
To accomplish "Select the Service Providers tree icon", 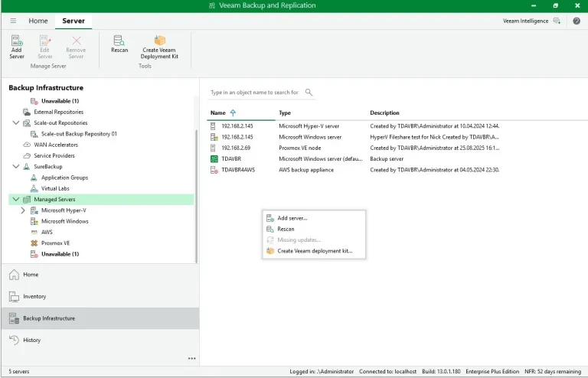I will pyautogui.click(x=27, y=155).
